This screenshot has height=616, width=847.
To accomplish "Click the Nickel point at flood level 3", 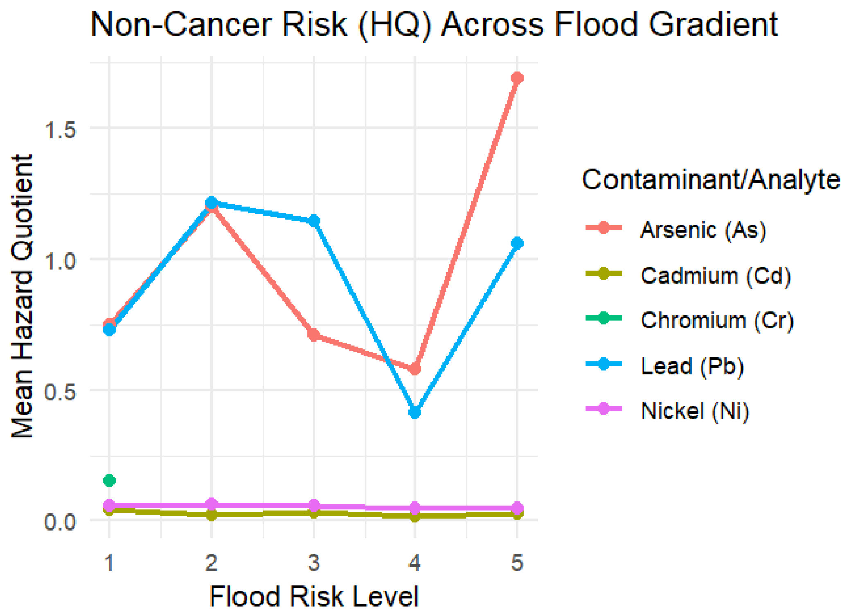I will (x=314, y=506).
